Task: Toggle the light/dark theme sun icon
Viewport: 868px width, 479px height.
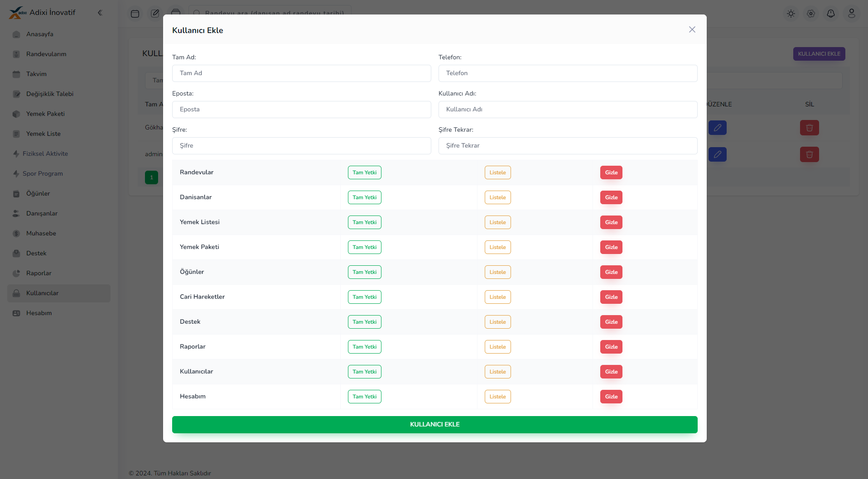Action: point(791,14)
